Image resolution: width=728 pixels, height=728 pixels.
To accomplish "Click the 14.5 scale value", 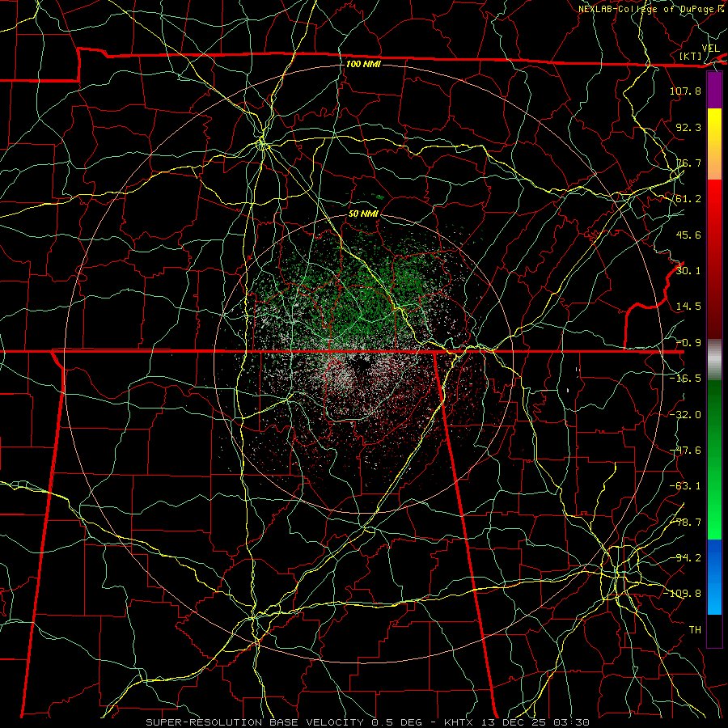I will pyautogui.click(x=688, y=307).
